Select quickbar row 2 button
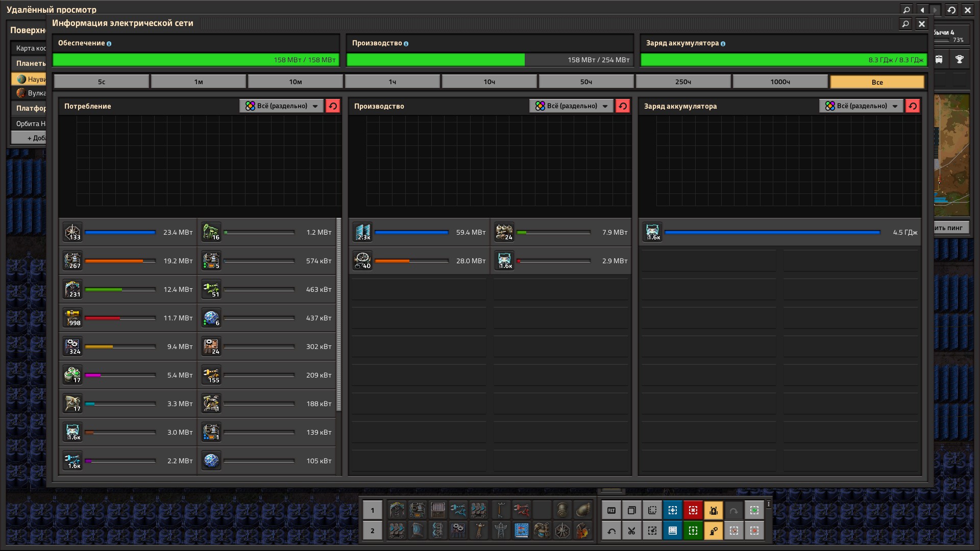The height and width of the screenshot is (551, 980). (x=373, y=531)
